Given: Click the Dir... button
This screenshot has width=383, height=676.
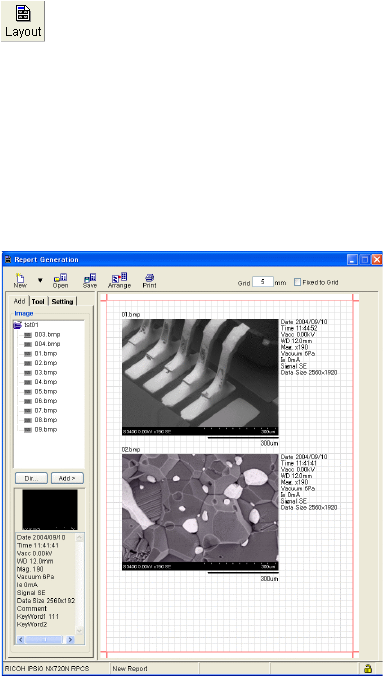Looking at the screenshot, I should pos(31,478).
